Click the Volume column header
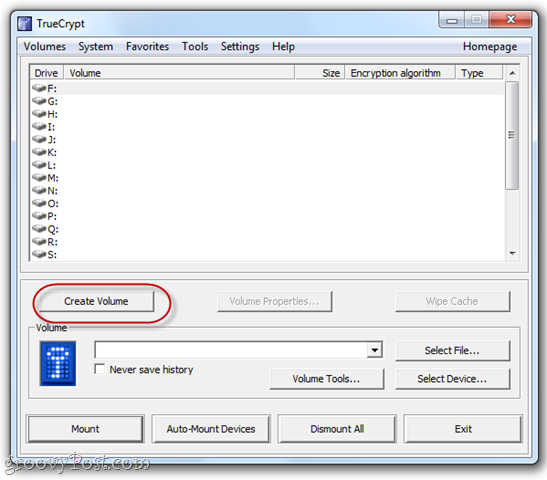547x480 pixels. point(179,73)
